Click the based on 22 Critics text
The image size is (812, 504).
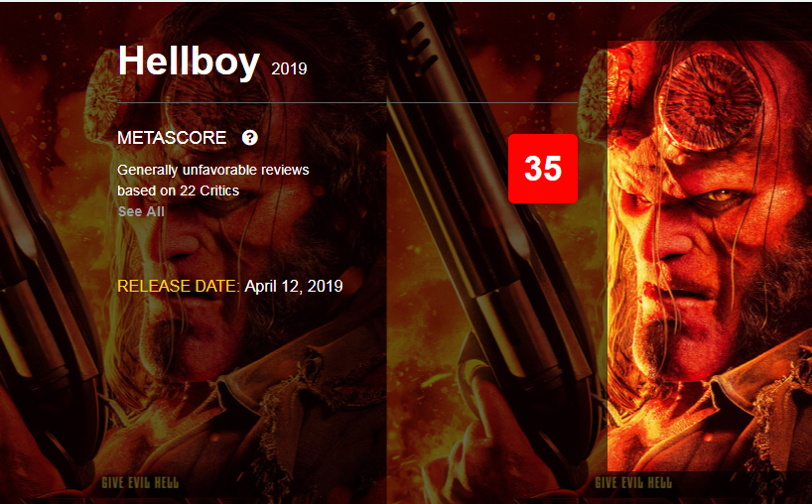click(178, 190)
